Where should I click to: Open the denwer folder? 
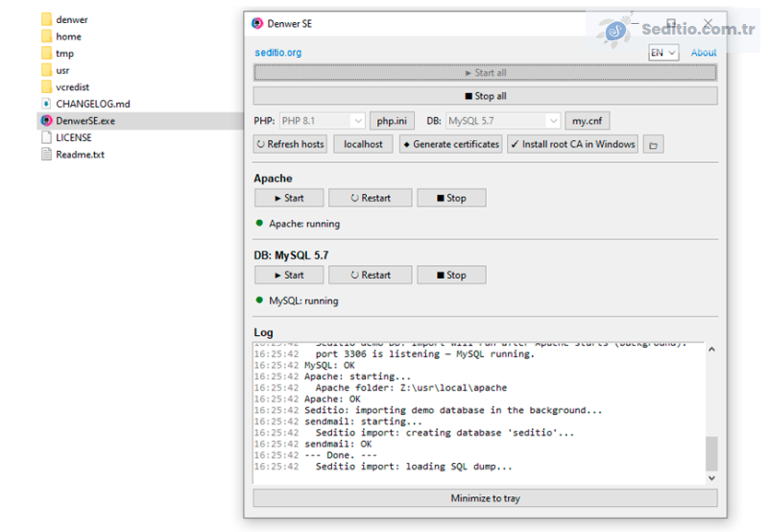(64, 19)
